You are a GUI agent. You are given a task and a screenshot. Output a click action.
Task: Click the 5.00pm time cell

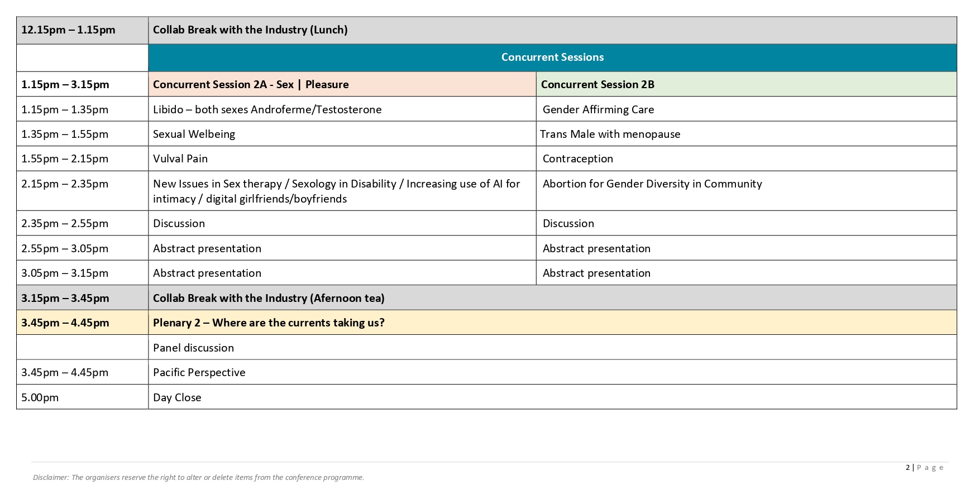click(x=40, y=398)
